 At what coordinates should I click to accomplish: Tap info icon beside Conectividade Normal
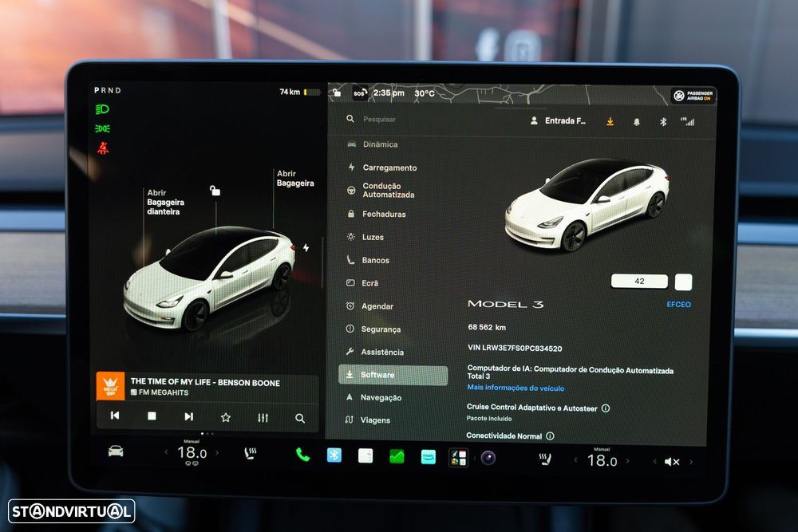click(550, 435)
